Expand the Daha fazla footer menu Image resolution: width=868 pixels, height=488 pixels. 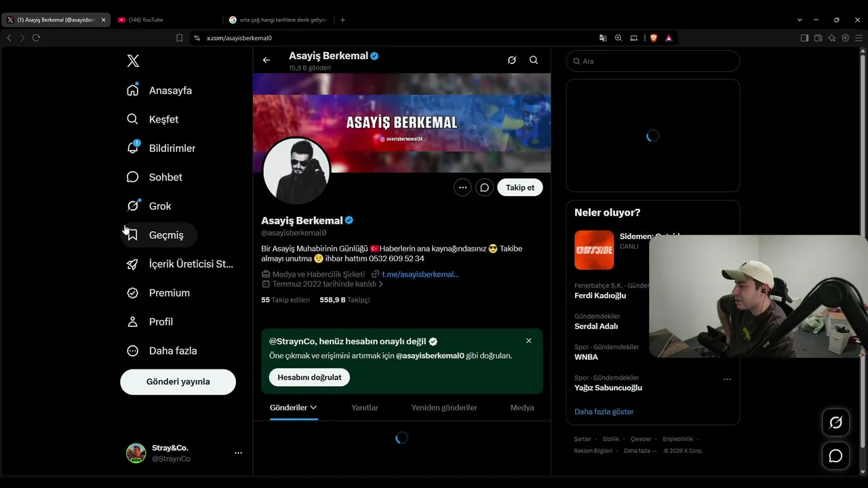coord(639,451)
